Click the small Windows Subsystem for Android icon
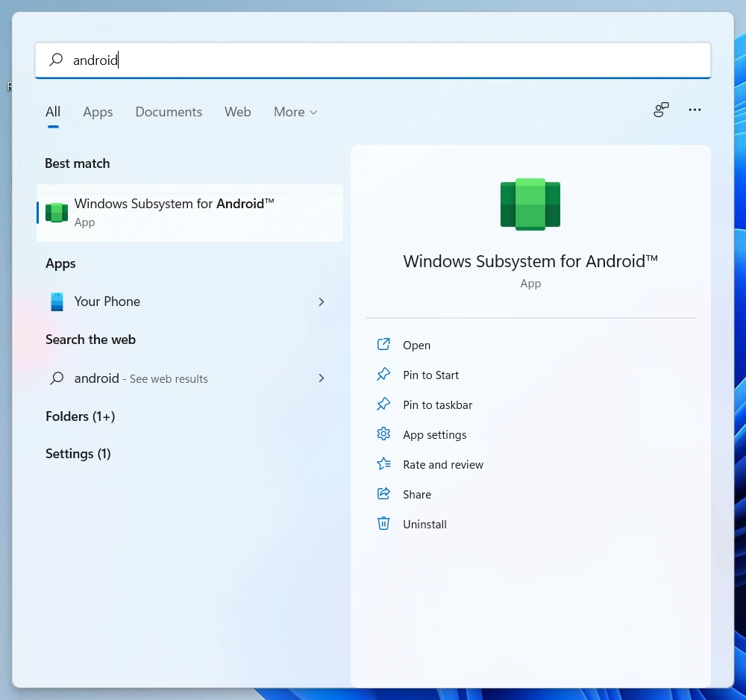 pyautogui.click(x=57, y=213)
